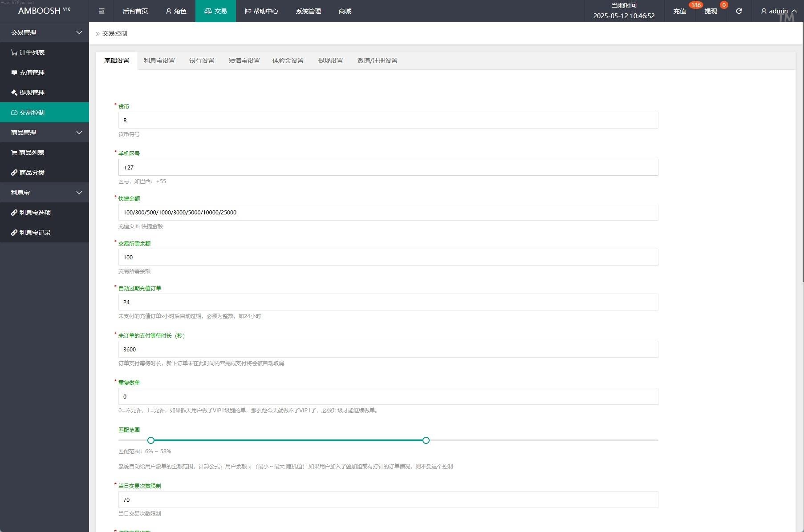Image resolution: width=804 pixels, height=532 pixels.
Task: Switch to the 利息宝设置 tab
Action: coord(159,60)
